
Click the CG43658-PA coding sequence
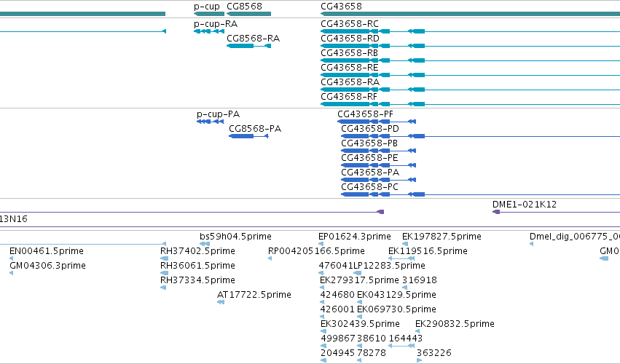370,173
